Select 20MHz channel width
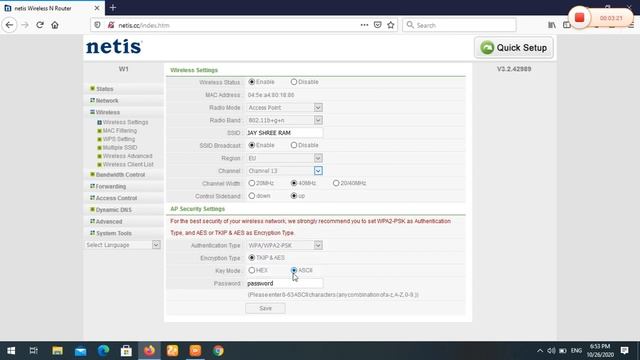Viewport: 640px width, 360px height. point(251,183)
